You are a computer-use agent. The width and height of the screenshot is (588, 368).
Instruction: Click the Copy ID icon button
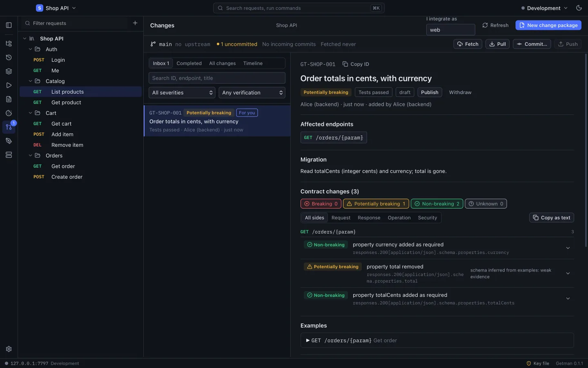[x=356, y=64]
